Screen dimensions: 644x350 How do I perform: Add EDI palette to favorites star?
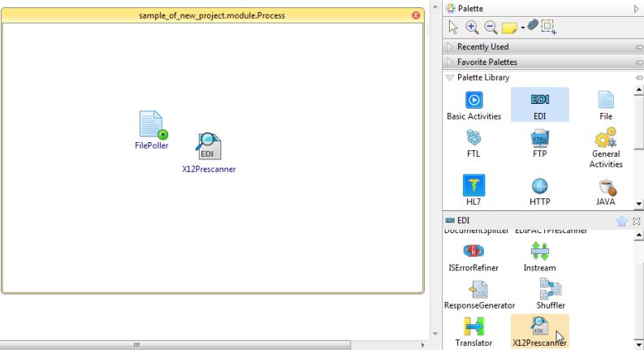click(x=622, y=222)
